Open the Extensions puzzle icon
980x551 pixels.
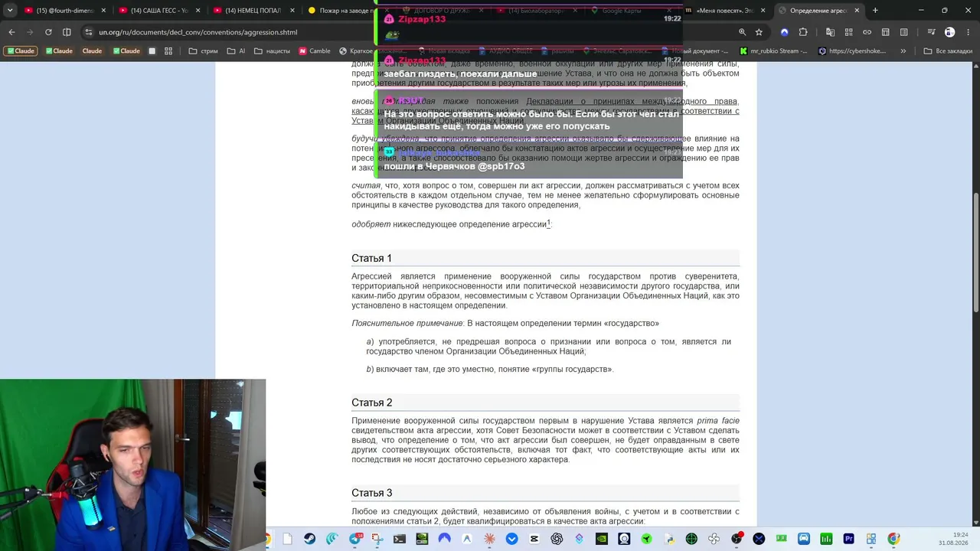(x=803, y=32)
